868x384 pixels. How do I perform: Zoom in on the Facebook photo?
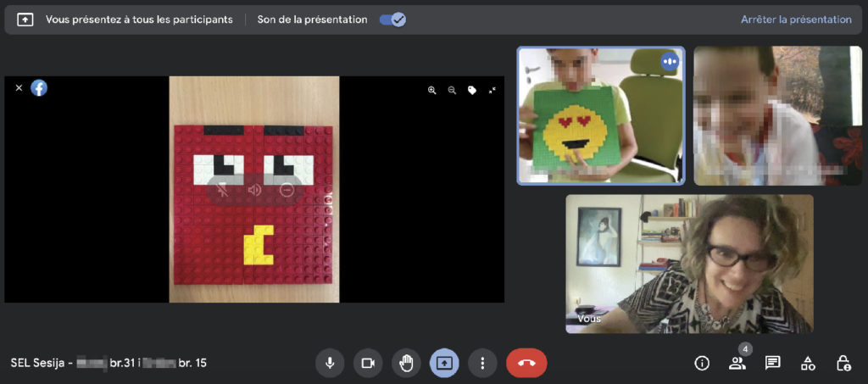tap(432, 90)
